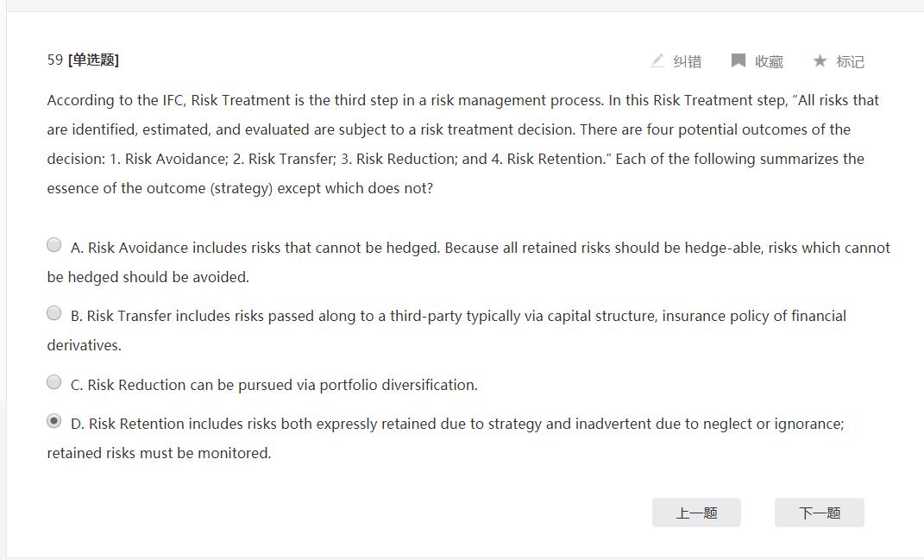Select the radio button for option C
The image size is (924, 560).
[x=54, y=382]
